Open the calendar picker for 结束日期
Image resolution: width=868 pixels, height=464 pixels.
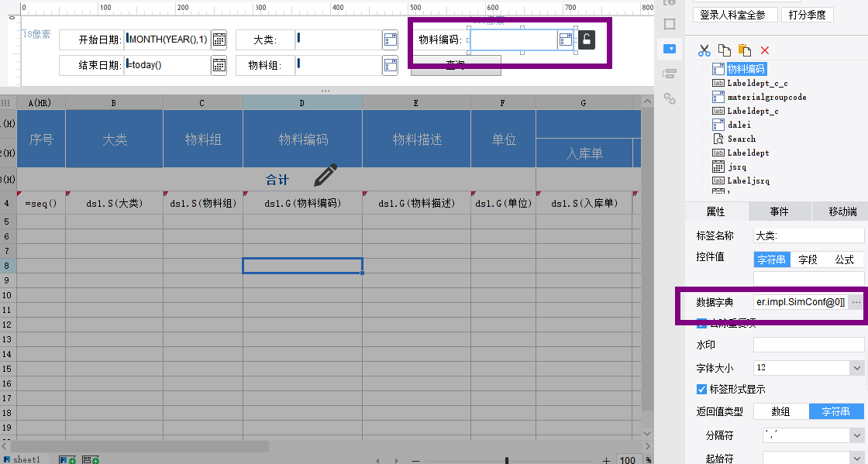[219, 65]
